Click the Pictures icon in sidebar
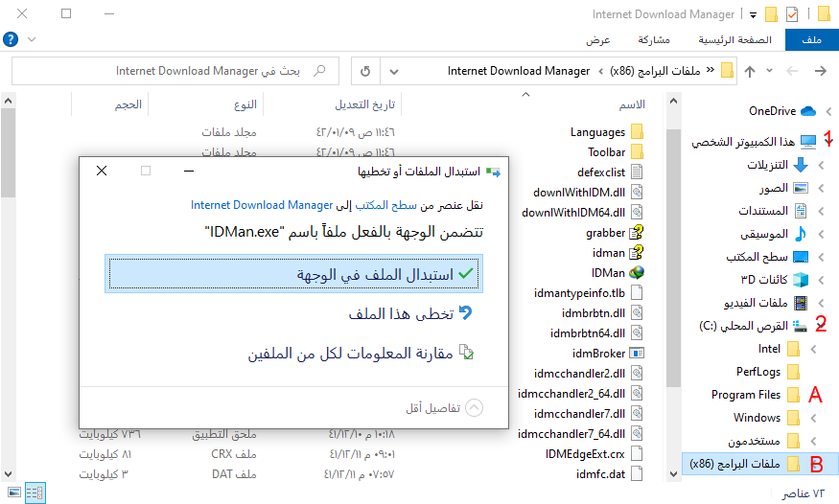The image size is (839, 504). [801, 188]
